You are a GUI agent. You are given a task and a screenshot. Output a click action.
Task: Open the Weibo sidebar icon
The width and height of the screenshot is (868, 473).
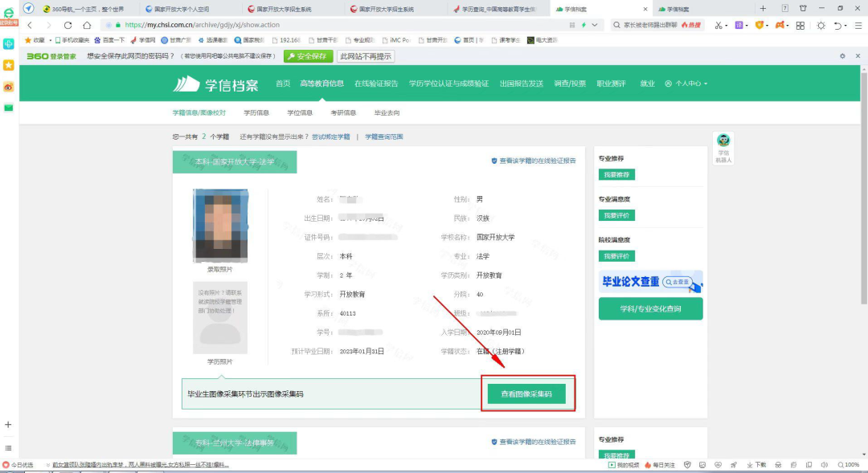[8, 87]
